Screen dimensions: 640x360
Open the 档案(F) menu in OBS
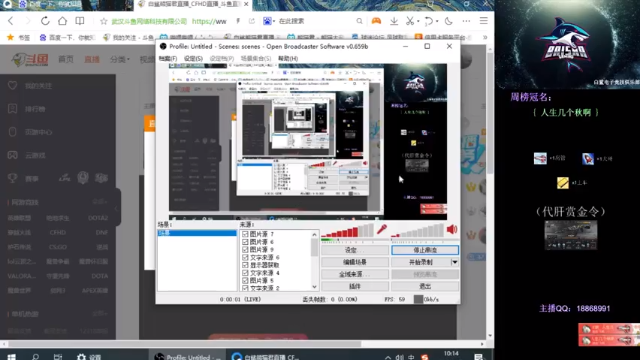(168, 58)
